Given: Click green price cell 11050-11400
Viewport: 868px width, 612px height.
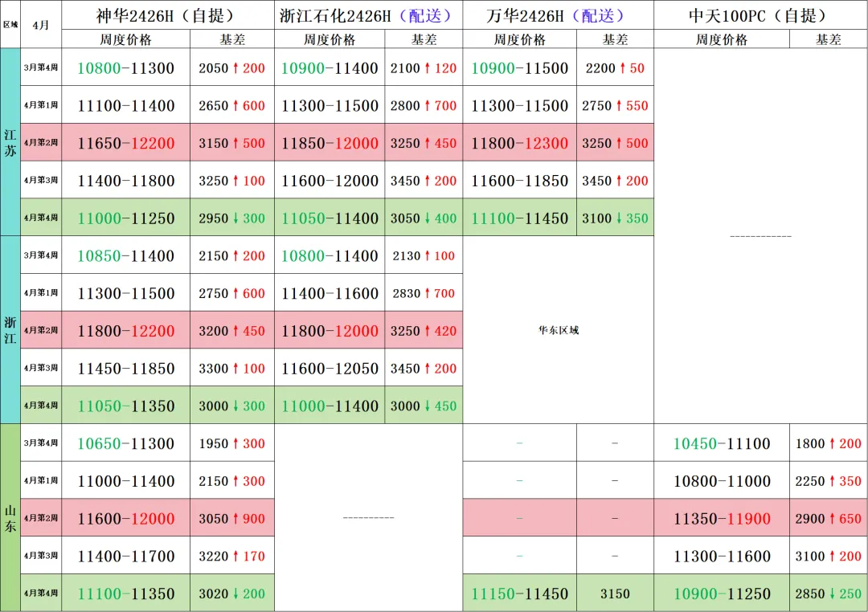Looking at the screenshot, I should coord(330,218).
